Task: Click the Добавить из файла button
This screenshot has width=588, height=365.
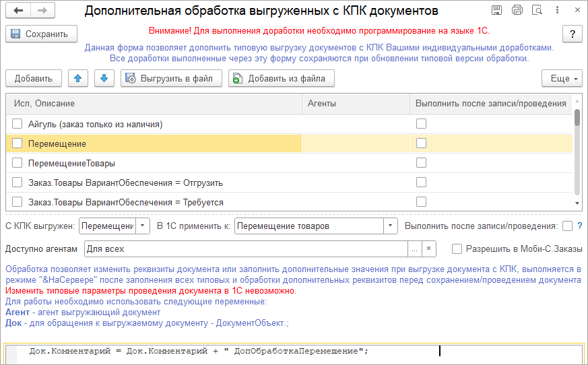Action: 281,79
